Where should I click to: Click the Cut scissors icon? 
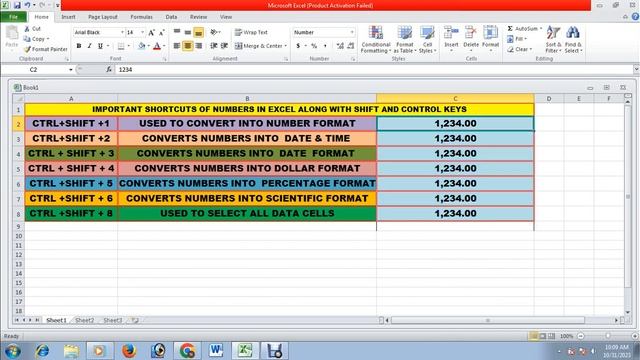point(27,29)
